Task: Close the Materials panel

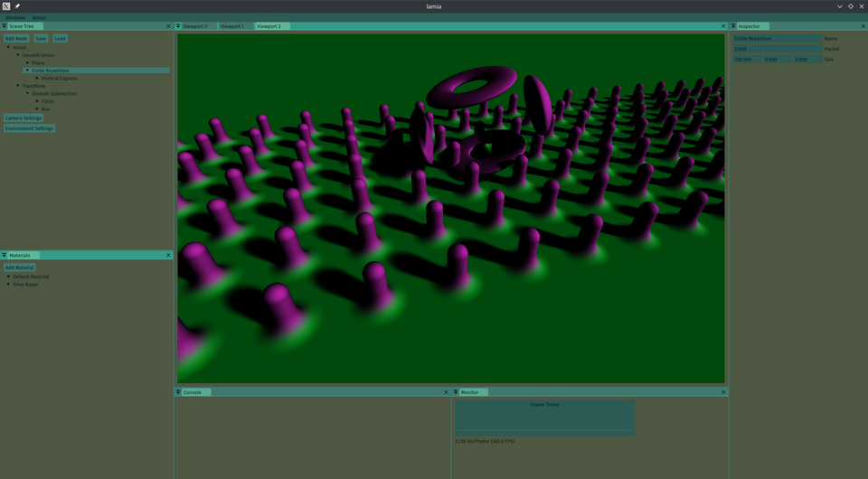Action: click(x=168, y=256)
